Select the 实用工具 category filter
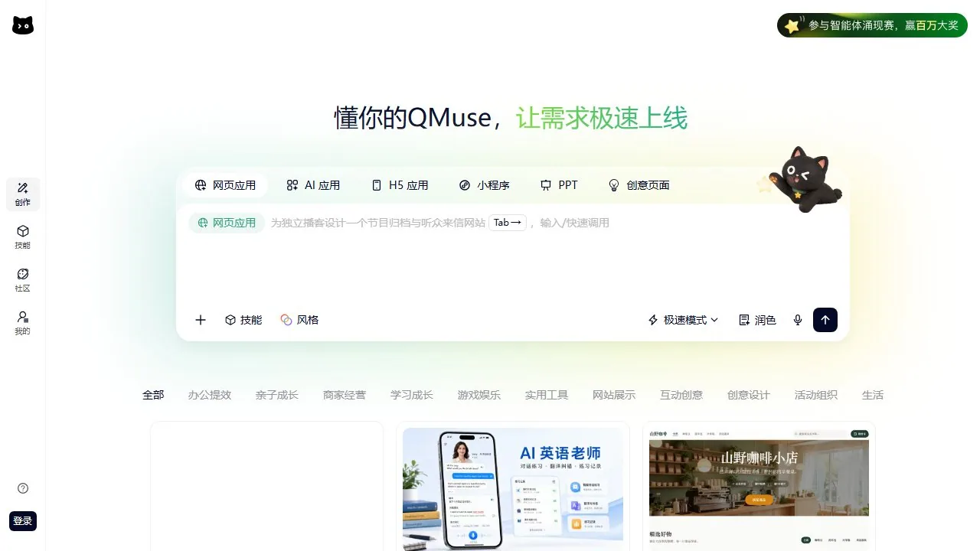The height and width of the screenshot is (551, 980). [547, 395]
